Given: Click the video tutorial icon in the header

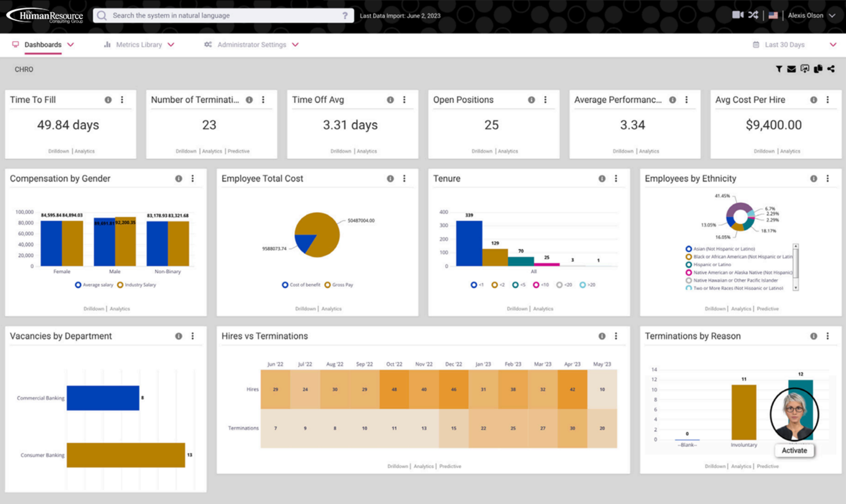Looking at the screenshot, I should [737, 15].
